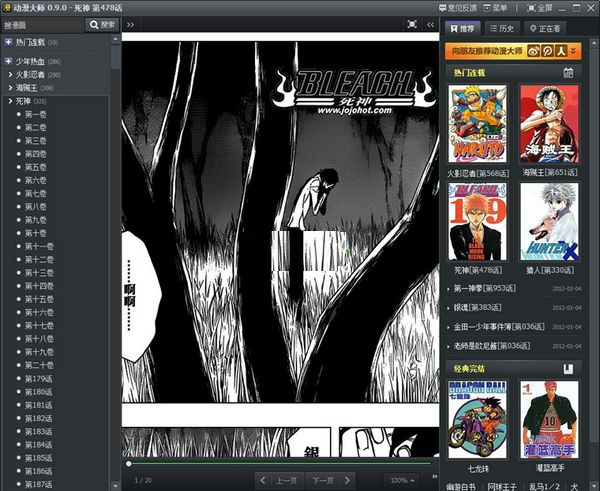Open the 100% zoom dropdown
Viewport: 600px width, 491px height.
pos(402,480)
